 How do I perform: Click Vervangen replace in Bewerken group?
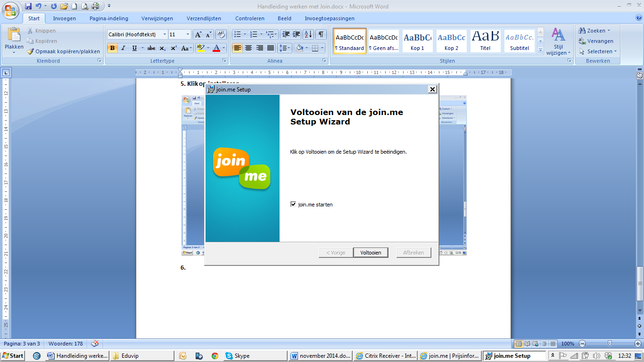[596, 41]
